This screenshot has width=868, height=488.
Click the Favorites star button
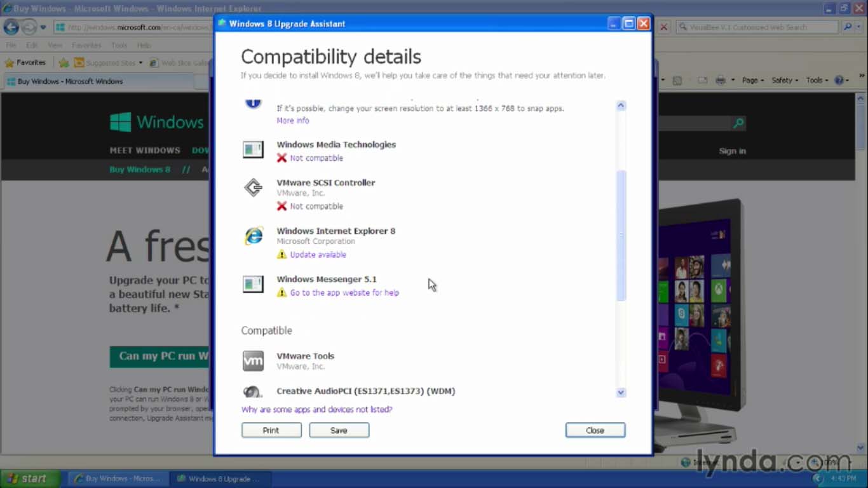25,63
